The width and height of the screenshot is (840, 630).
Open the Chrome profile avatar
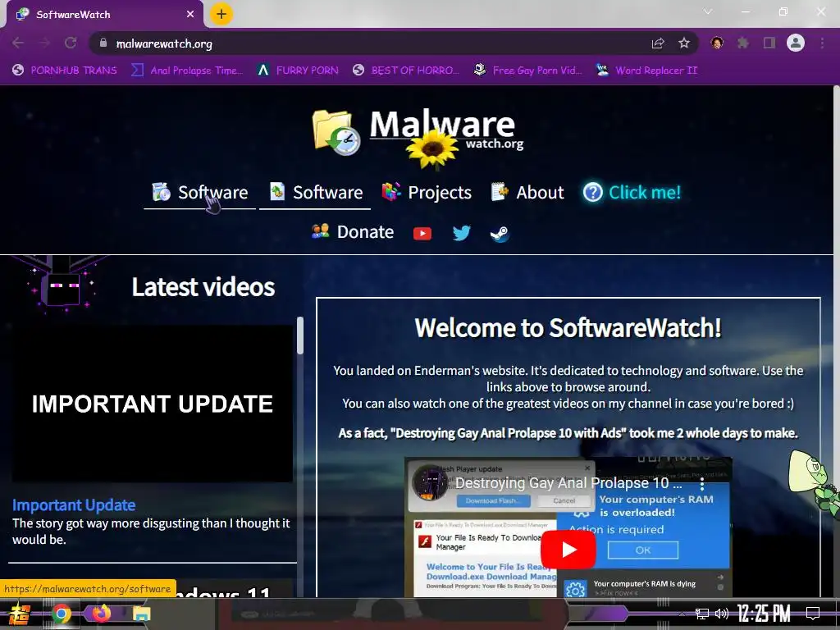pos(796,43)
